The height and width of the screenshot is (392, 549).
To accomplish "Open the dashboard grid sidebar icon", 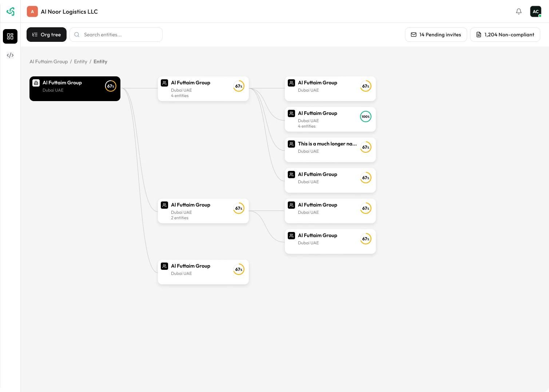I will 10,36.
